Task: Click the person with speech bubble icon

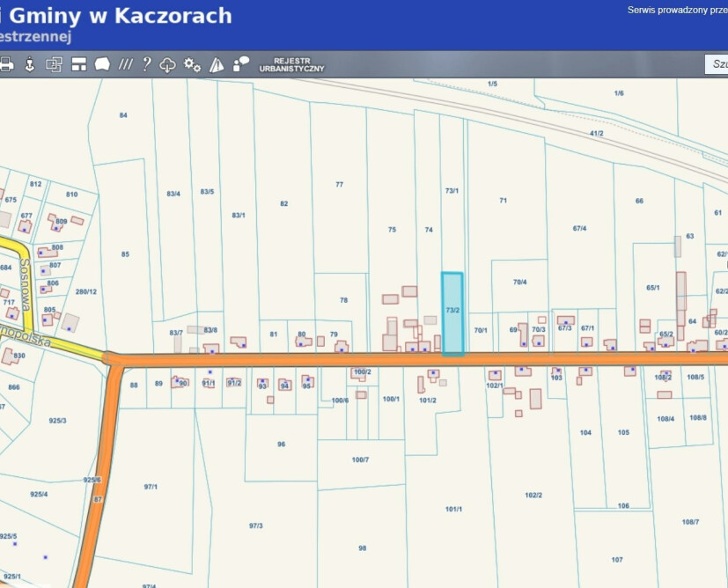Action: click(241, 64)
